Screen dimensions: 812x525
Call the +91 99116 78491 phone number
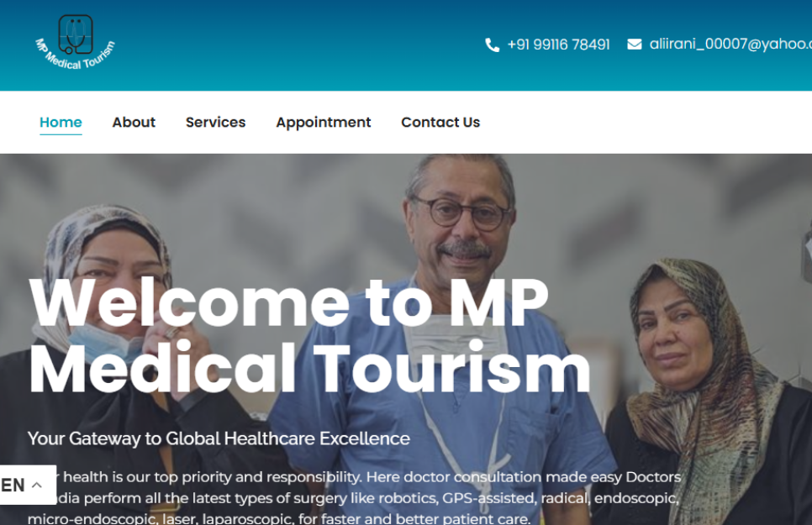tap(558, 45)
